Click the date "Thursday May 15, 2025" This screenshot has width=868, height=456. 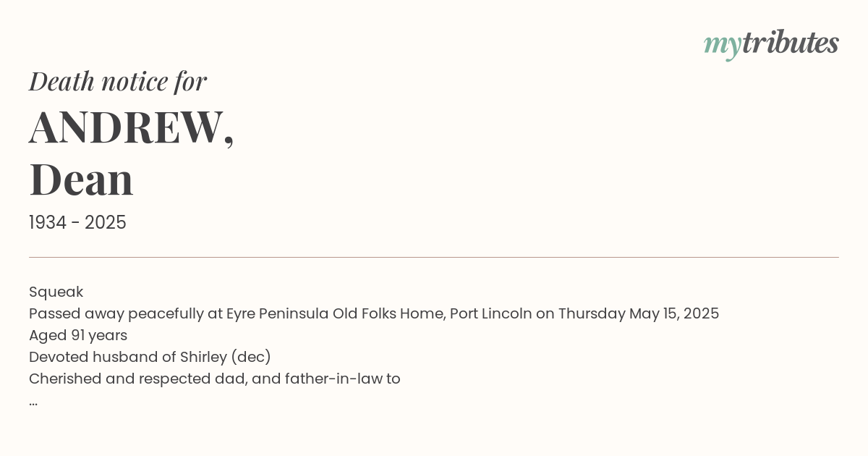tap(639, 314)
